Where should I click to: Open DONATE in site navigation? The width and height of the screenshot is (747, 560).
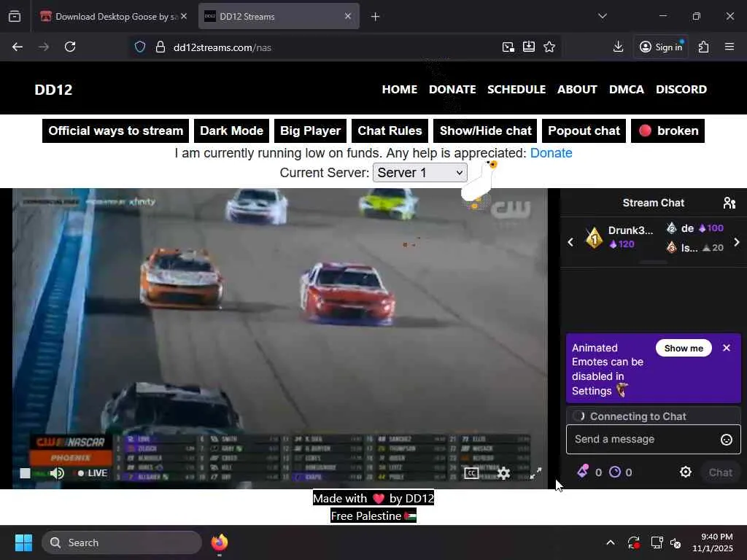[452, 90]
